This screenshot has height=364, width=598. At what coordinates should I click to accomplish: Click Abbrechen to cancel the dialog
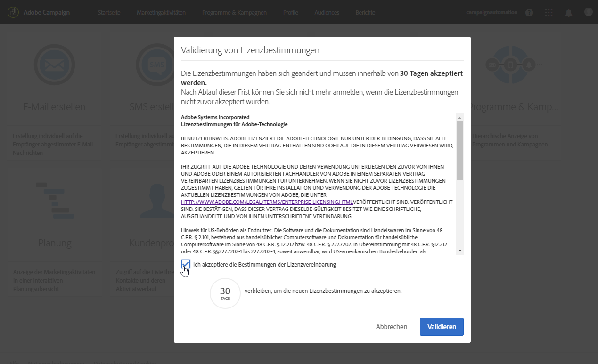coord(392,327)
